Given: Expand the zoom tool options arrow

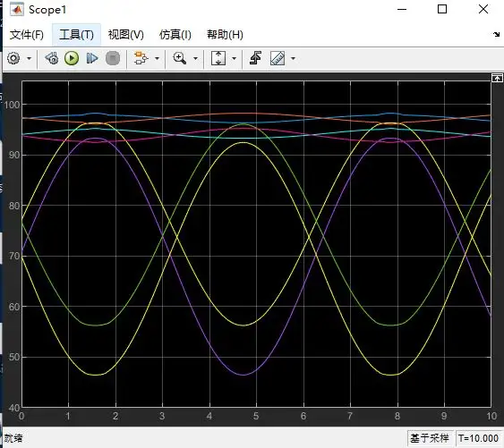Looking at the screenshot, I should point(195,58).
